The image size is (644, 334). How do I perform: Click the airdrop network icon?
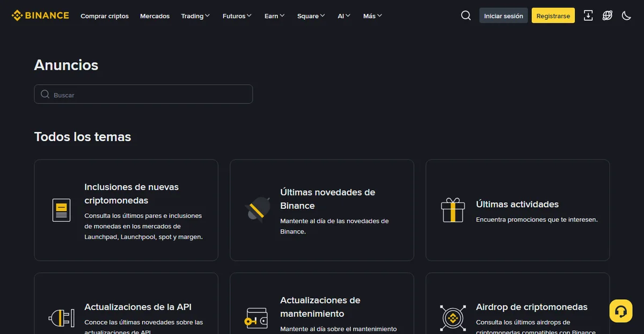(452, 318)
